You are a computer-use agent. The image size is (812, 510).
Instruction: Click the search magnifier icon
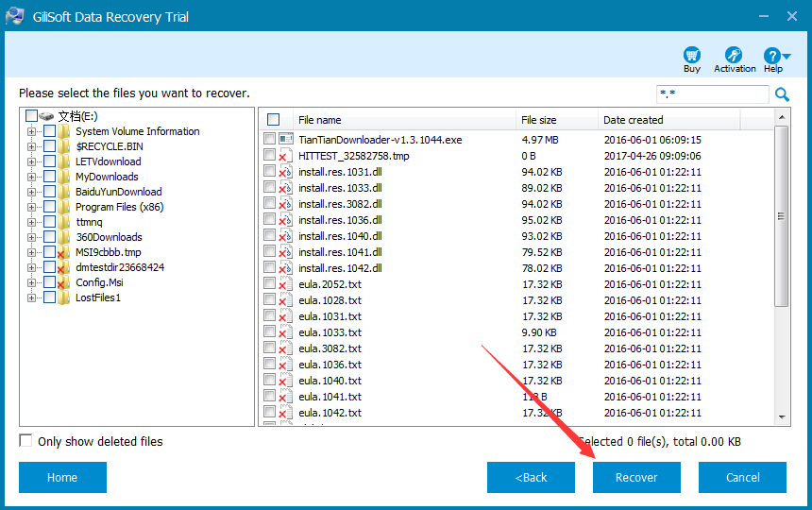click(x=782, y=94)
